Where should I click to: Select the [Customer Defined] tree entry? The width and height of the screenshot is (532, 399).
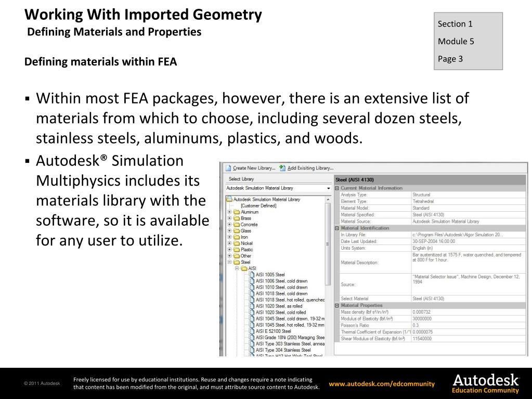click(258, 205)
